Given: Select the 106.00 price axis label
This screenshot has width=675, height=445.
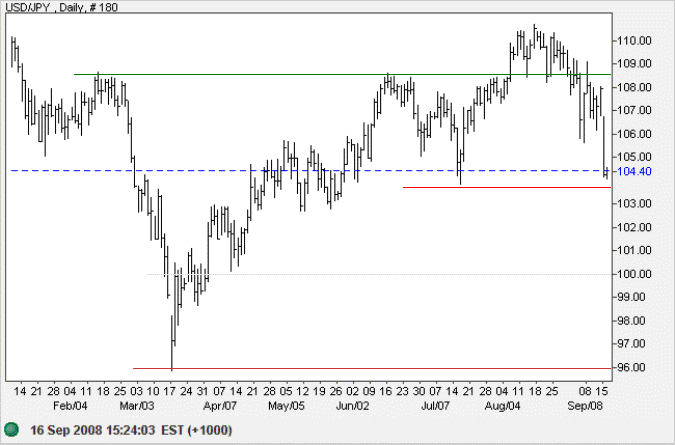Looking at the screenshot, I should point(634,134).
